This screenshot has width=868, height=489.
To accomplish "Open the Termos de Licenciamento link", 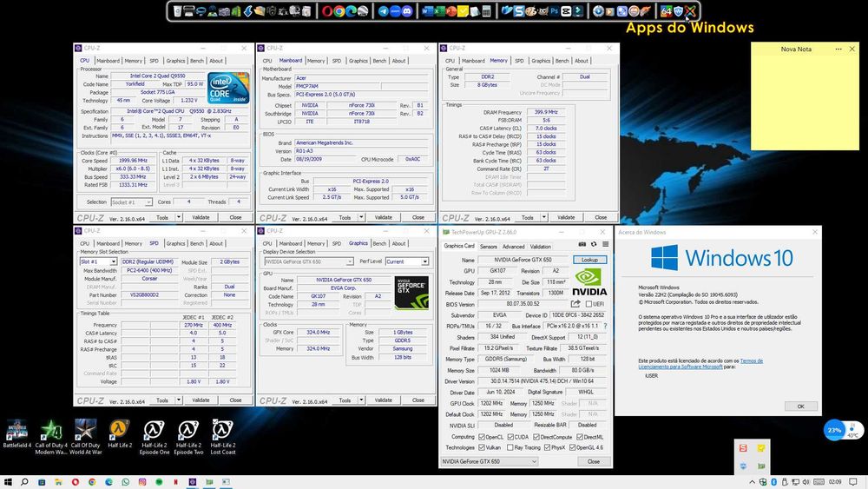I will (x=700, y=364).
